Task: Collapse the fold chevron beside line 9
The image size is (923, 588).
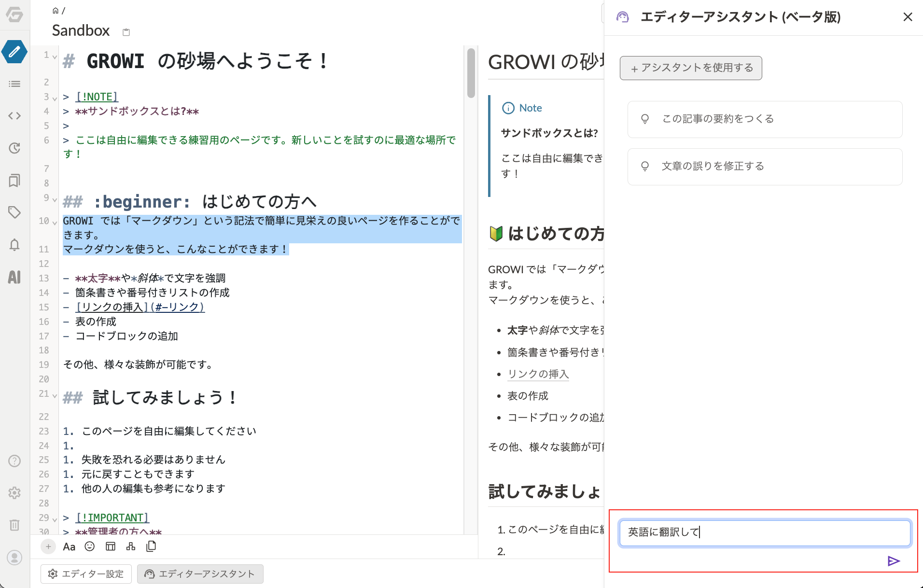Action: 55,200
